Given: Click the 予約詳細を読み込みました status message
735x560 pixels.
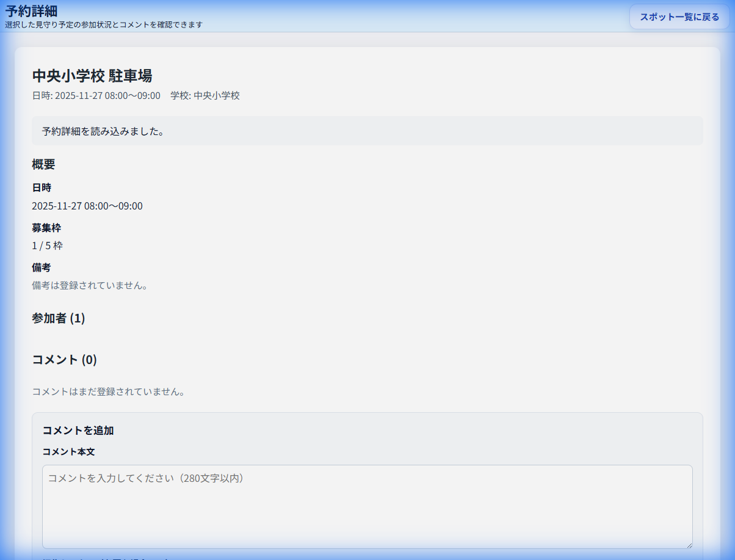Looking at the screenshot, I should pyautogui.click(x=103, y=131).
